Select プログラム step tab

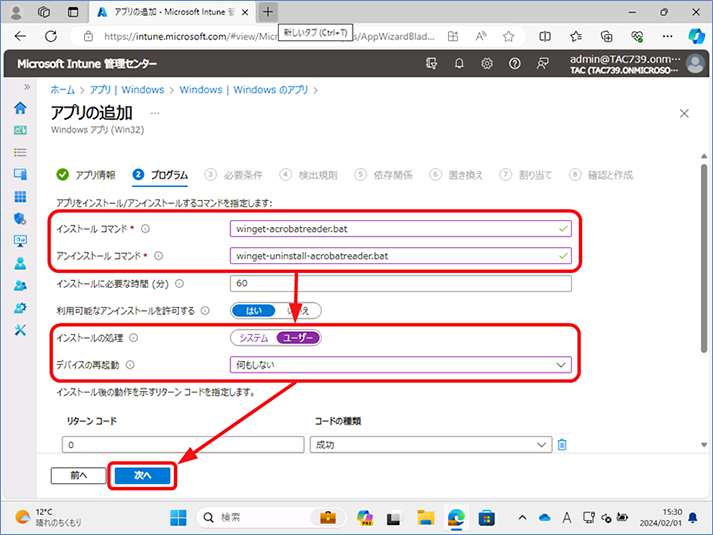pyautogui.click(x=160, y=175)
